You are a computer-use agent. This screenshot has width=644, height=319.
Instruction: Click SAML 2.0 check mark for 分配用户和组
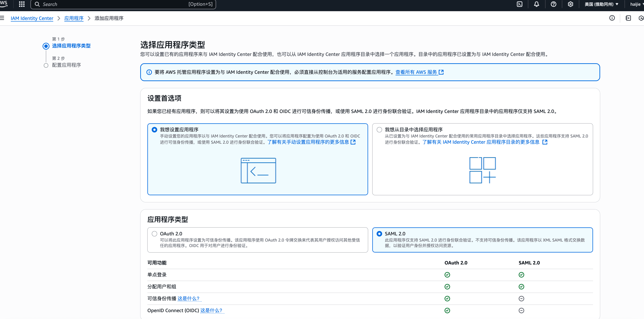(521, 286)
